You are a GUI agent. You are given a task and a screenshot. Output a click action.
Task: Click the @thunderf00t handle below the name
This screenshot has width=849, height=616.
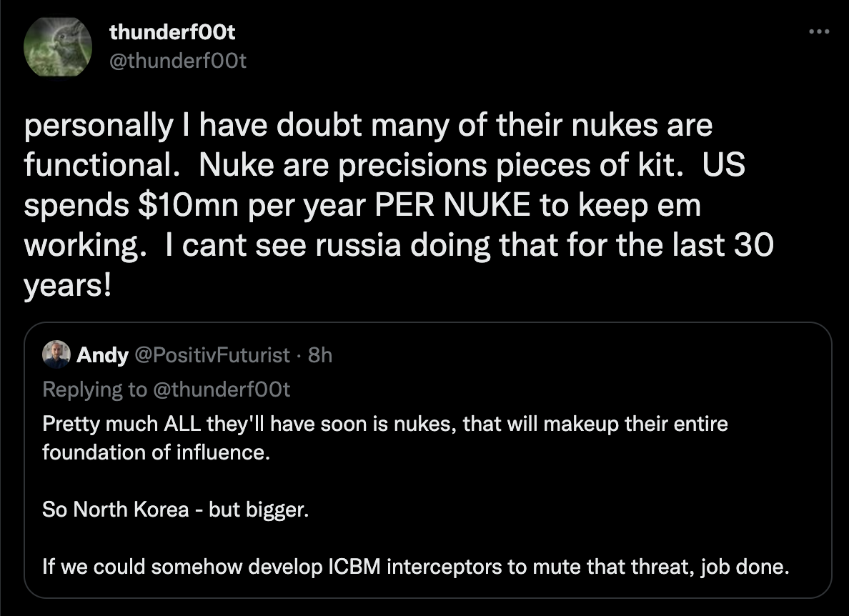(177, 61)
